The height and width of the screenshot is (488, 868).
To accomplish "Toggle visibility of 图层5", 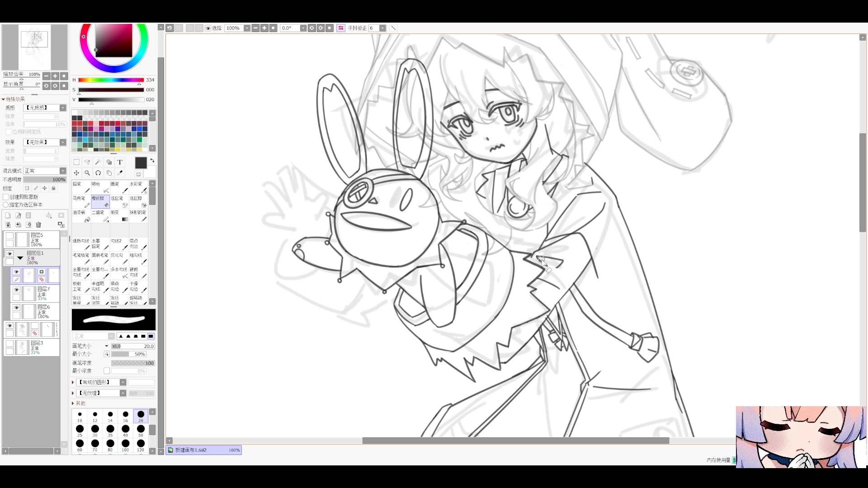I will [9, 235].
